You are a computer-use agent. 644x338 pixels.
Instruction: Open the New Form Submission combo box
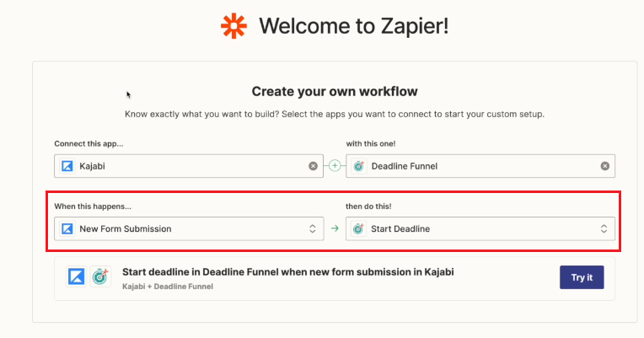click(x=189, y=228)
